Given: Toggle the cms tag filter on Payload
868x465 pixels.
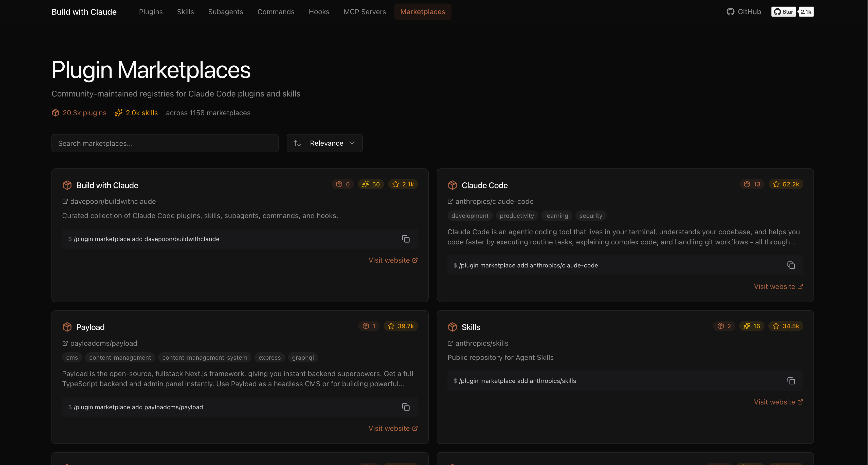Looking at the screenshot, I should [x=72, y=357].
